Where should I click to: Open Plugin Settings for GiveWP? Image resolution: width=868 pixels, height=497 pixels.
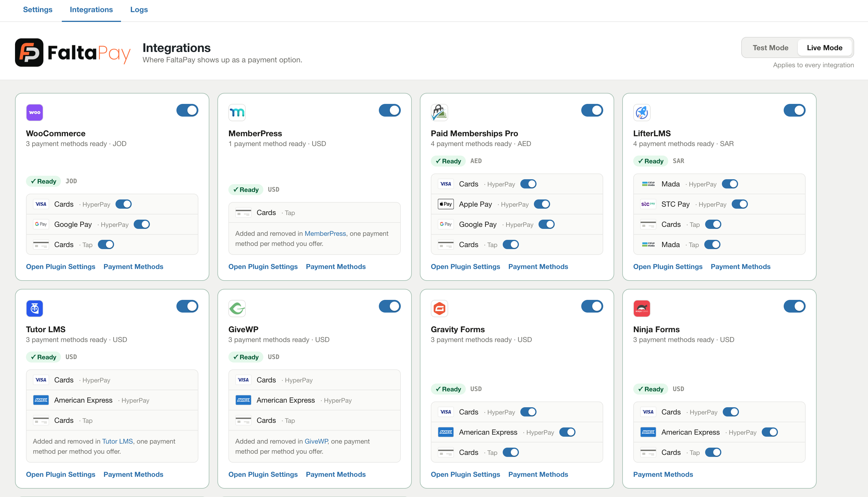coord(263,474)
